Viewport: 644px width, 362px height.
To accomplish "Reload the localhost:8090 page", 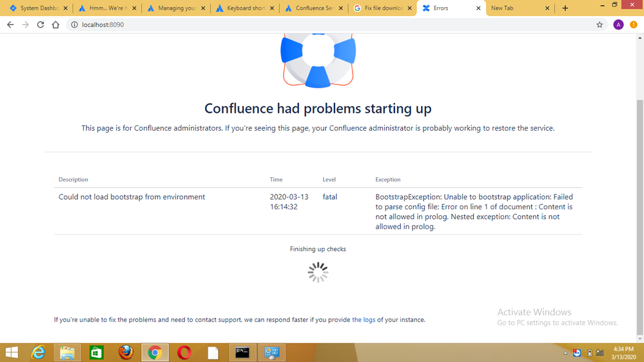I will pos(40,24).
